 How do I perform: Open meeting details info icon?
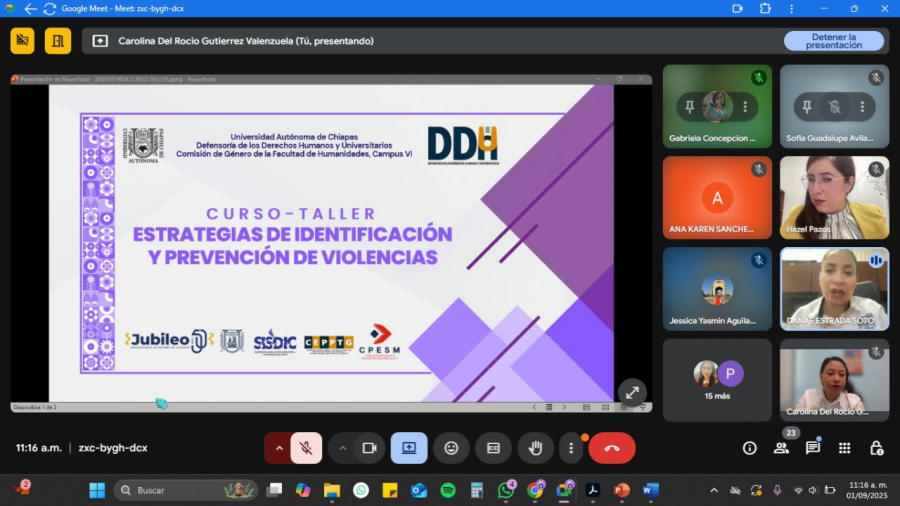(x=749, y=448)
